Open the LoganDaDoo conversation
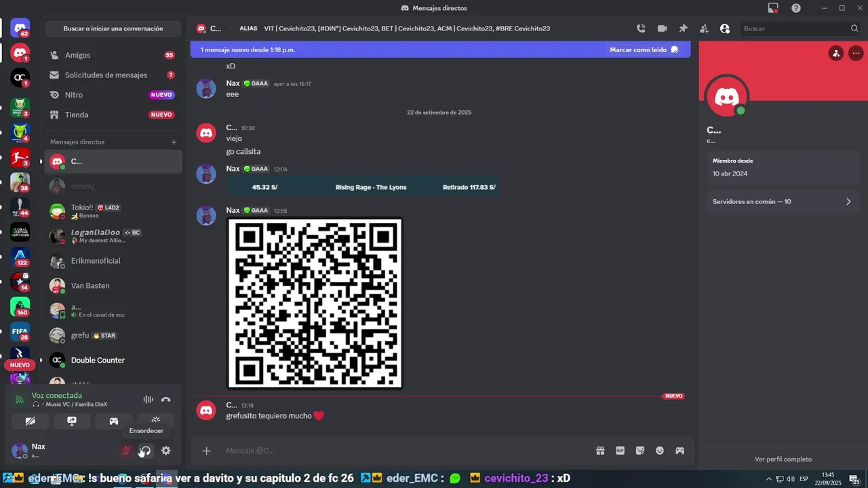 113,236
